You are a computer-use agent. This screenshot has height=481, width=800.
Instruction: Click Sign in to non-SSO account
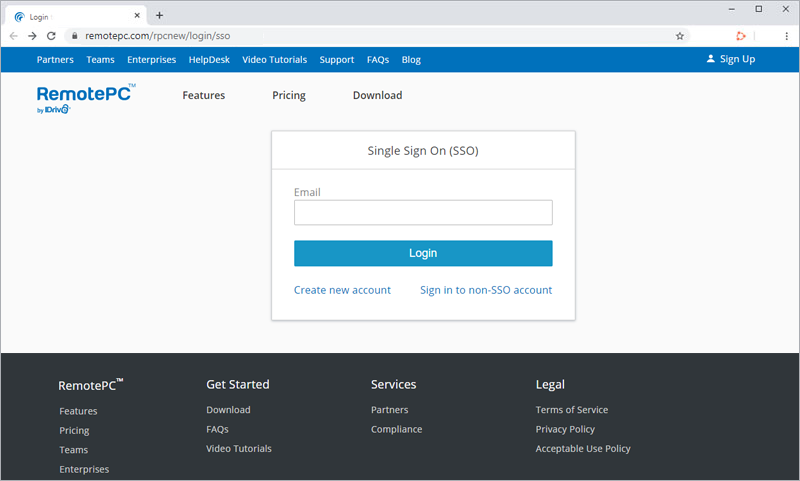click(x=486, y=290)
